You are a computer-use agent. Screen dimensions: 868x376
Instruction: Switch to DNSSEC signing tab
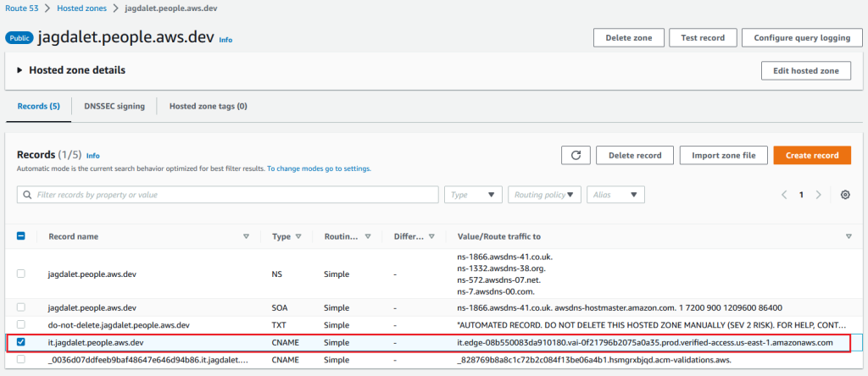(x=114, y=106)
